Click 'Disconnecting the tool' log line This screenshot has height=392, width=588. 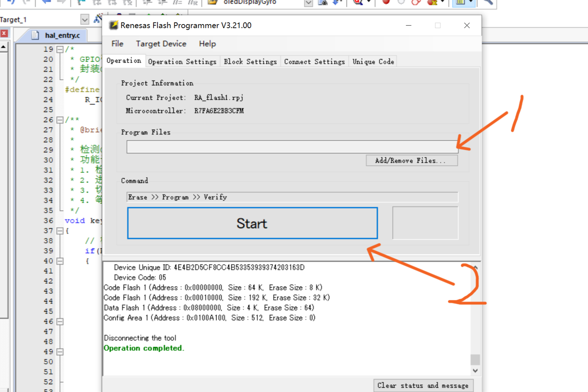point(140,338)
